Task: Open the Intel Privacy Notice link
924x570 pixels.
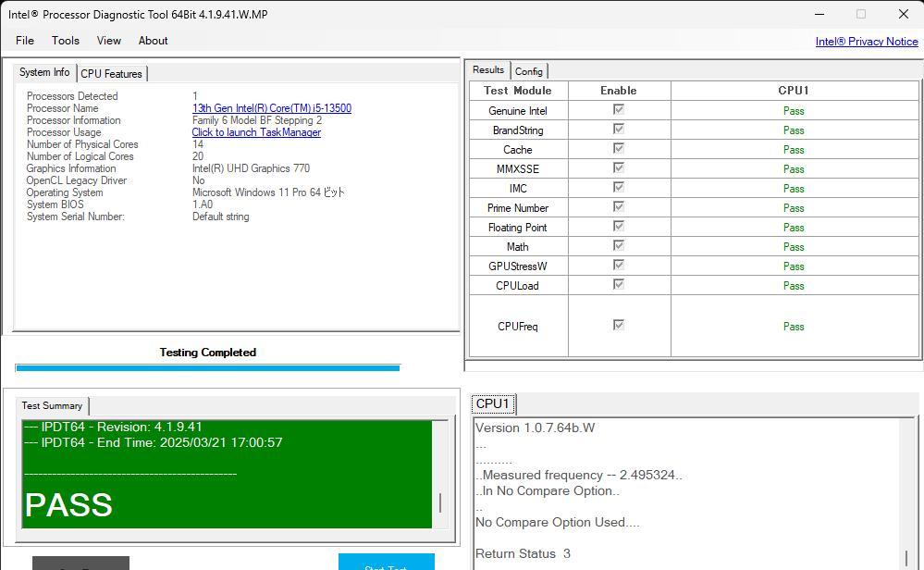Action: [867, 42]
